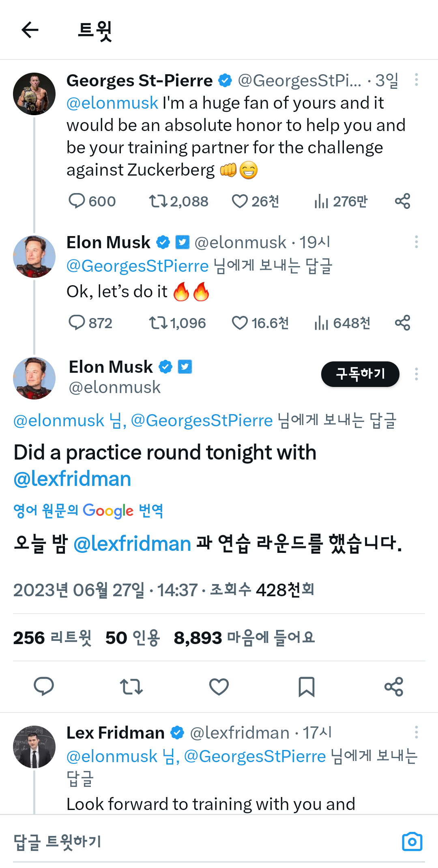This screenshot has height=868, width=438.
Task: Expand more options on Lex Fridman's reply
Action: pos(416,732)
